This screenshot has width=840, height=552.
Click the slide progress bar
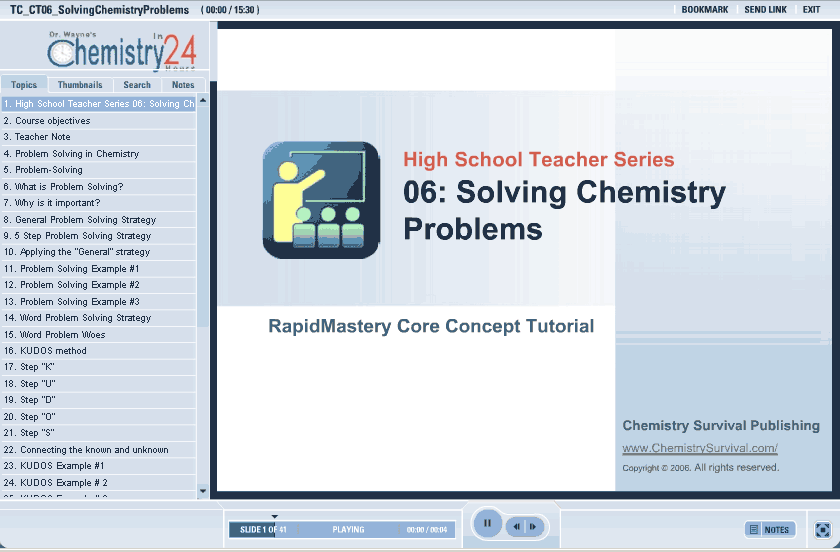[x=340, y=529]
